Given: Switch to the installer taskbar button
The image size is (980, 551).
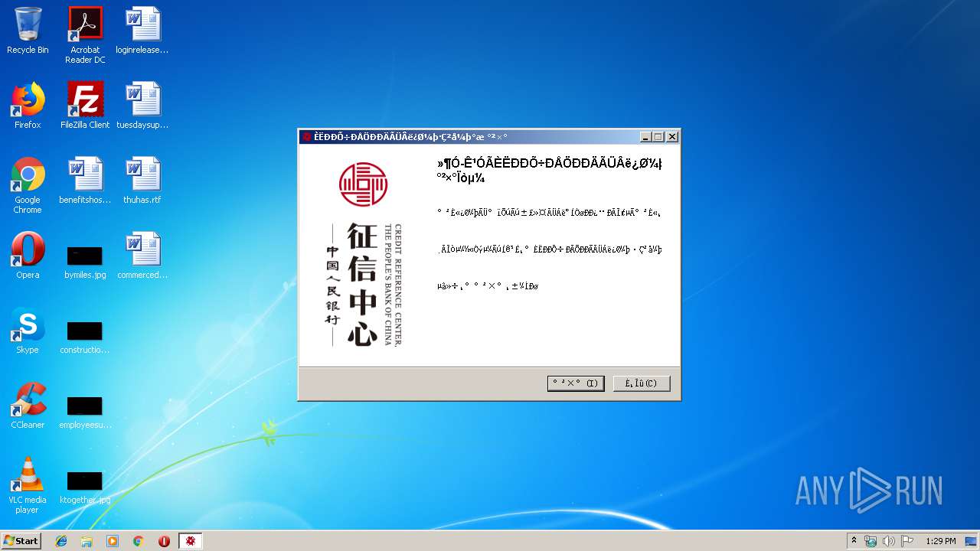Looking at the screenshot, I should [x=191, y=541].
